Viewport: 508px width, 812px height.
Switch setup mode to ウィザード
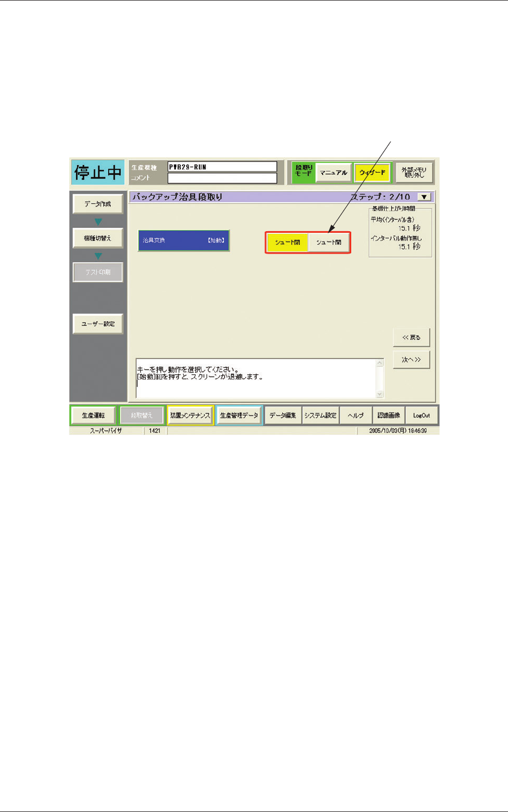(372, 173)
